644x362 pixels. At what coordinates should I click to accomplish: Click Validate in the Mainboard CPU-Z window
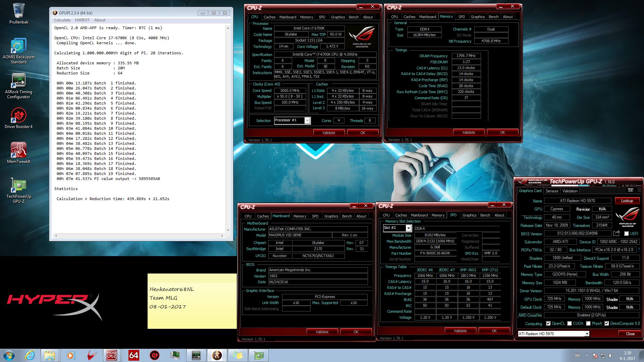pos(322,332)
